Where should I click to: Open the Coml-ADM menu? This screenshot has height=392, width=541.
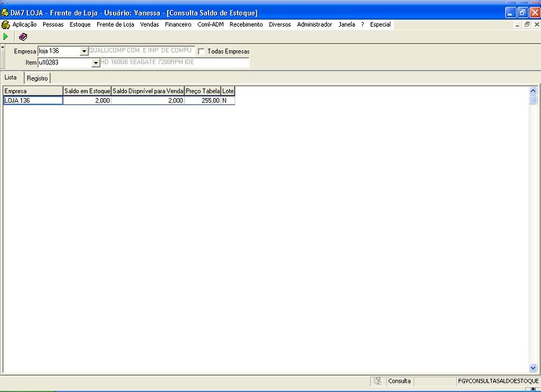(x=210, y=24)
